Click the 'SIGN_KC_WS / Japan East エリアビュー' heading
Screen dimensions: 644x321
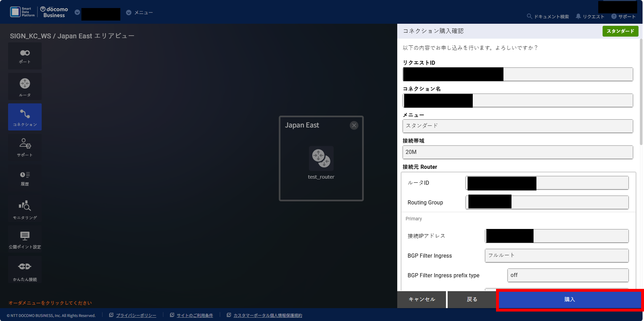pyautogui.click(x=72, y=36)
